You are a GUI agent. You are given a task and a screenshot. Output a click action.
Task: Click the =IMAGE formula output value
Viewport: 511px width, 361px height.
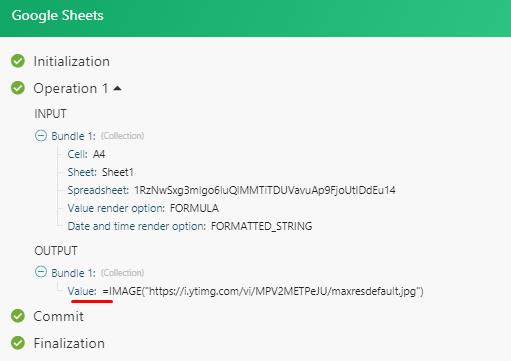263,291
